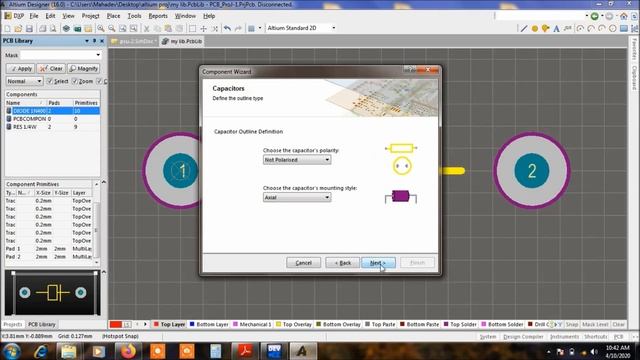Viewport: 640px width, 360px height.
Task: Click the Redo arrow icon
Action: coord(238,29)
